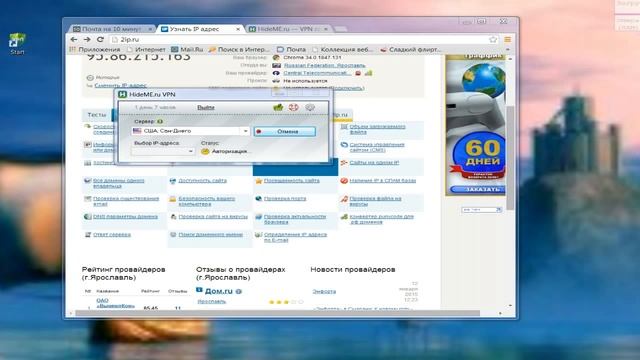Image resolution: width=640 pixels, height=360 pixels.
Task: Open the lifebuoy help icon in HideME VPN
Action: pyautogui.click(x=293, y=107)
